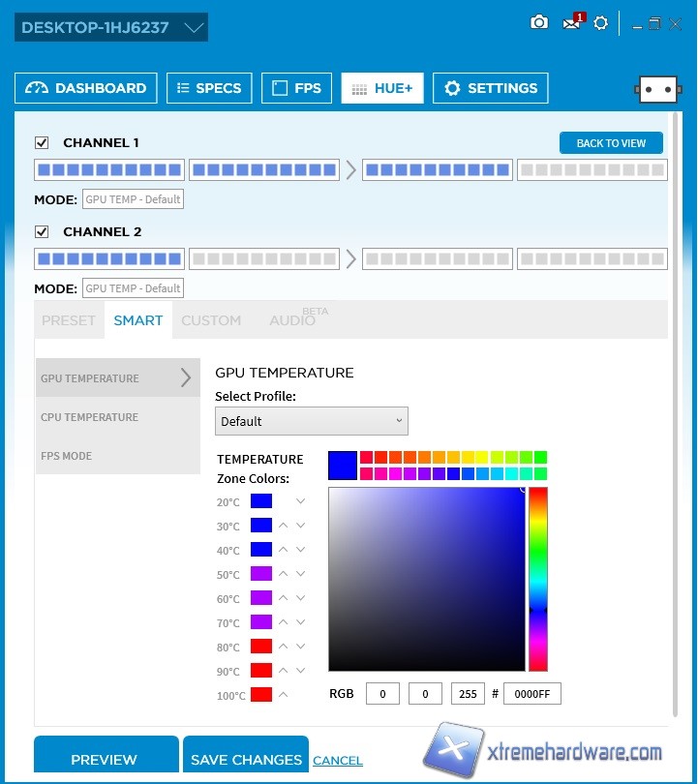Click the arrow between Channel 1 strips
This screenshot has width=698, height=784.
350,170
